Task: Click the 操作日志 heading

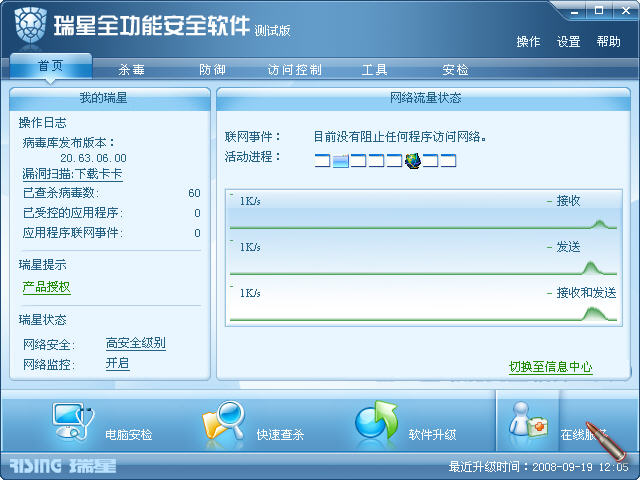Action: (42, 122)
